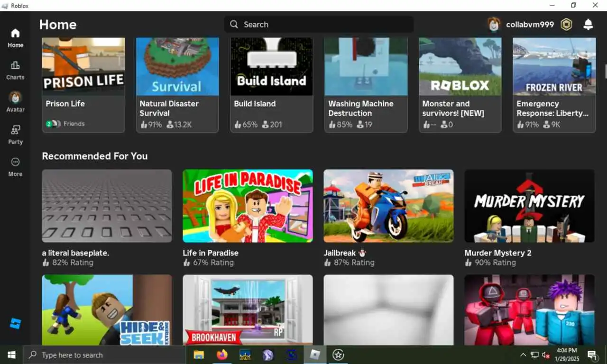
Task: Open the Windows notification center icon
Action: pos(592,355)
